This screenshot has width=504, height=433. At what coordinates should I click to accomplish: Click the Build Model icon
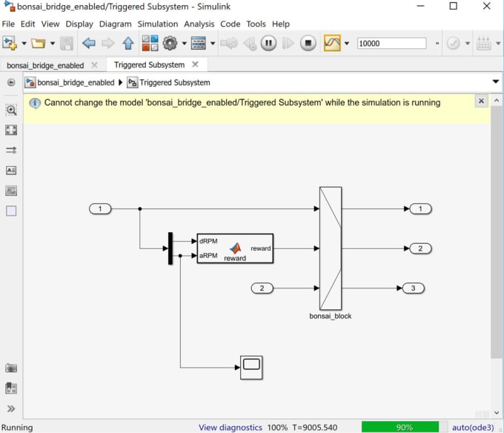tap(483, 43)
